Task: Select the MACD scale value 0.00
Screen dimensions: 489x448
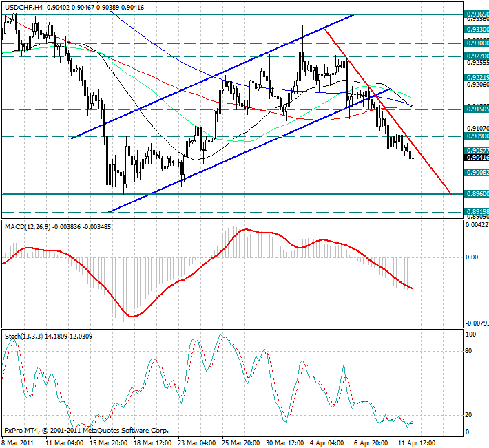Action: [x=472, y=257]
